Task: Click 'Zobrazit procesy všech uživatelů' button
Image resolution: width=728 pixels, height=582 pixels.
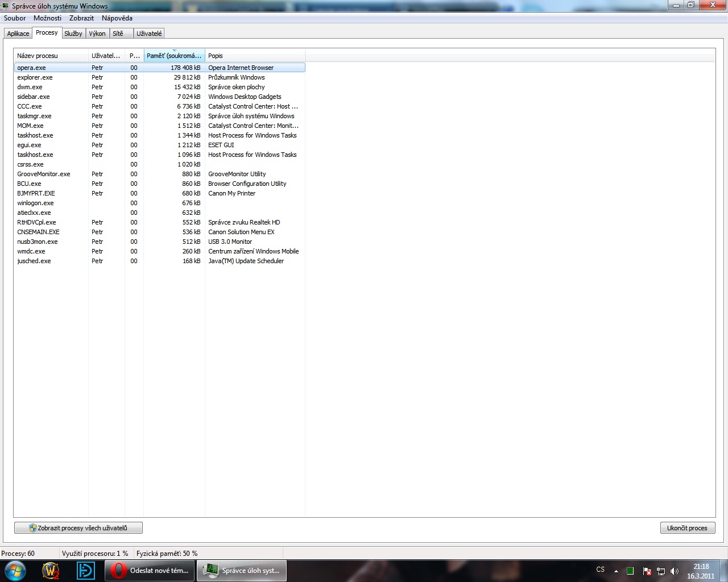Action: point(78,528)
